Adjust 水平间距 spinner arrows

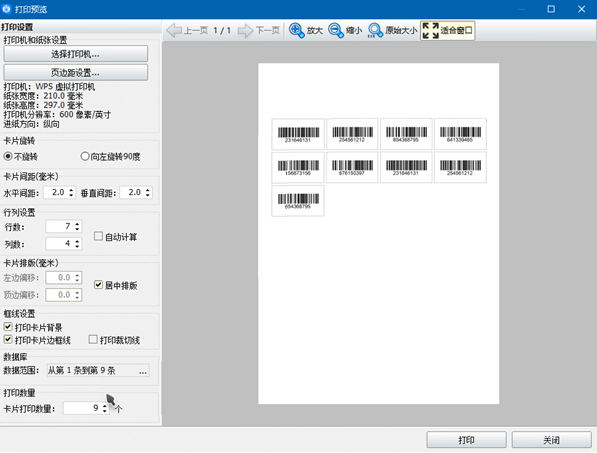[x=71, y=193]
